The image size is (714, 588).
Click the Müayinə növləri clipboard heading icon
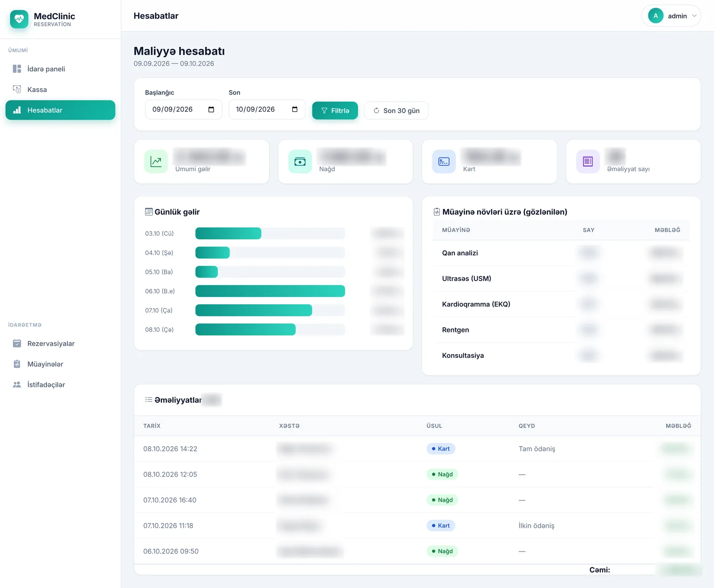[x=437, y=212]
